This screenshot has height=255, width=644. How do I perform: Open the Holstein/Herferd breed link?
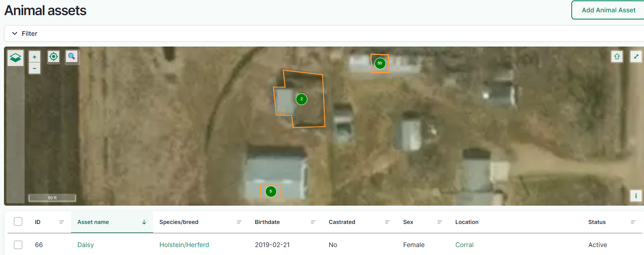point(184,245)
